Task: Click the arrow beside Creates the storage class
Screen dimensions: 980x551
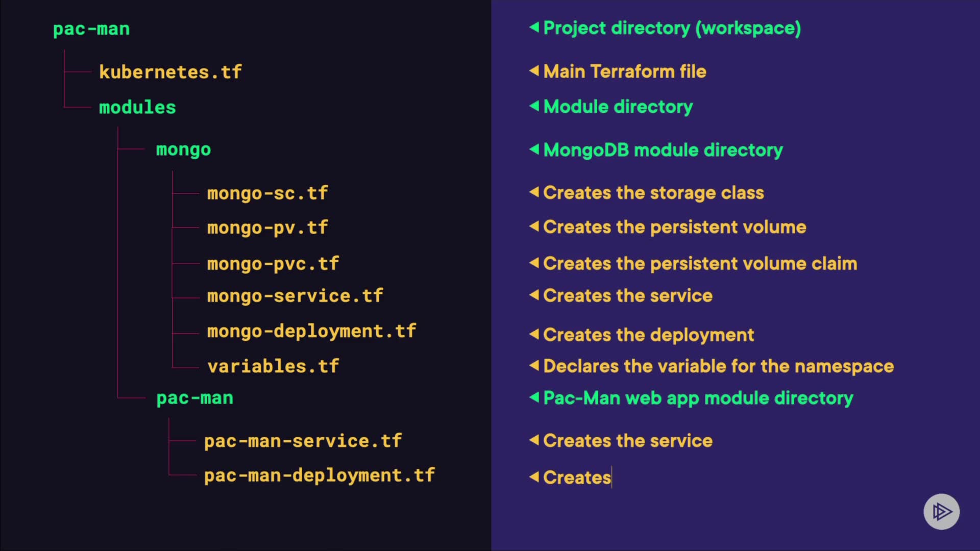Action: [534, 192]
